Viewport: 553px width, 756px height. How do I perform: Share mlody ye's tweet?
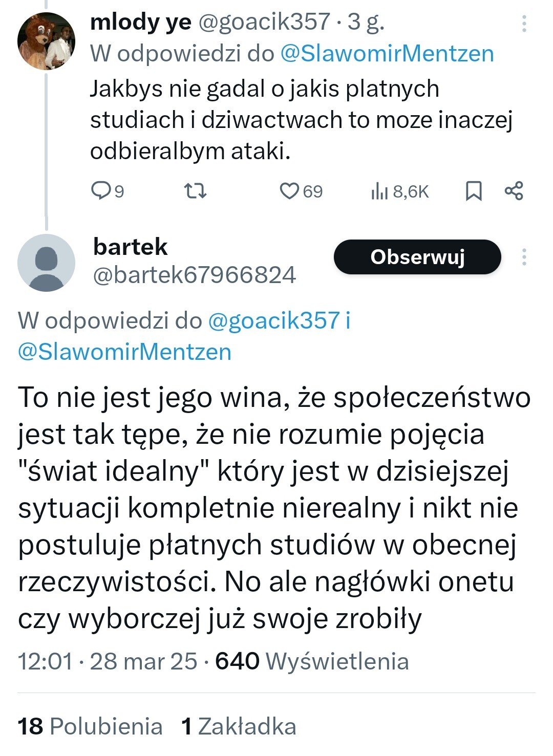click(514, 191)
